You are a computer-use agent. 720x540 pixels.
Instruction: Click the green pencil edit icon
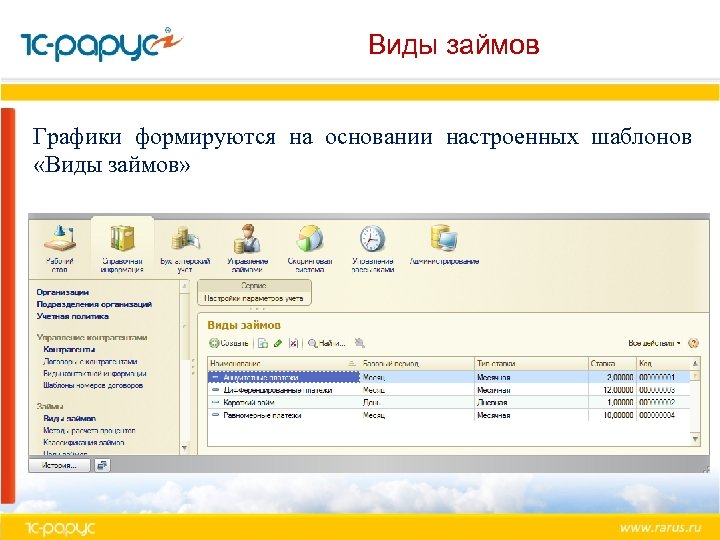pos(278,343)
